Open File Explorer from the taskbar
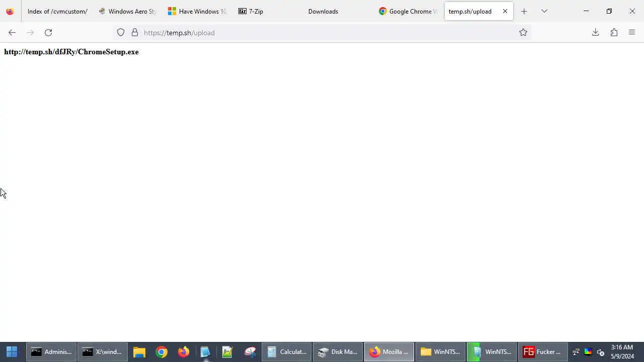This screenshot has width=644, height=362. (139, 352)
